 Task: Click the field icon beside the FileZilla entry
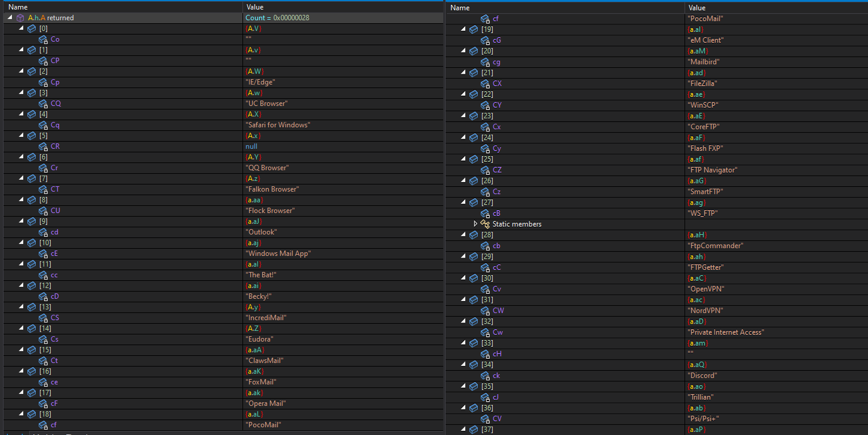pyautogui.click(x=485, y=84)
